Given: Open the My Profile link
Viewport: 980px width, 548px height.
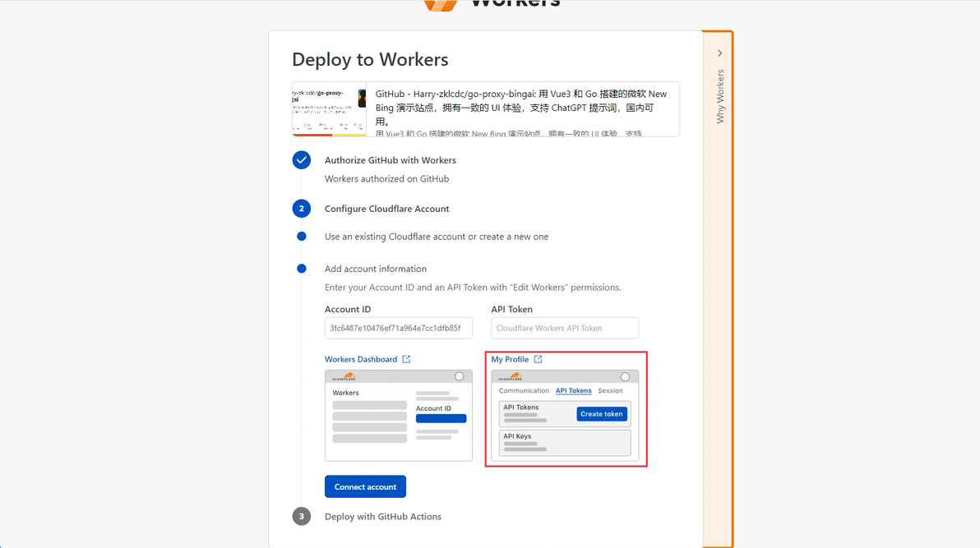Looking at the screenshot, I should coord(510,359).
